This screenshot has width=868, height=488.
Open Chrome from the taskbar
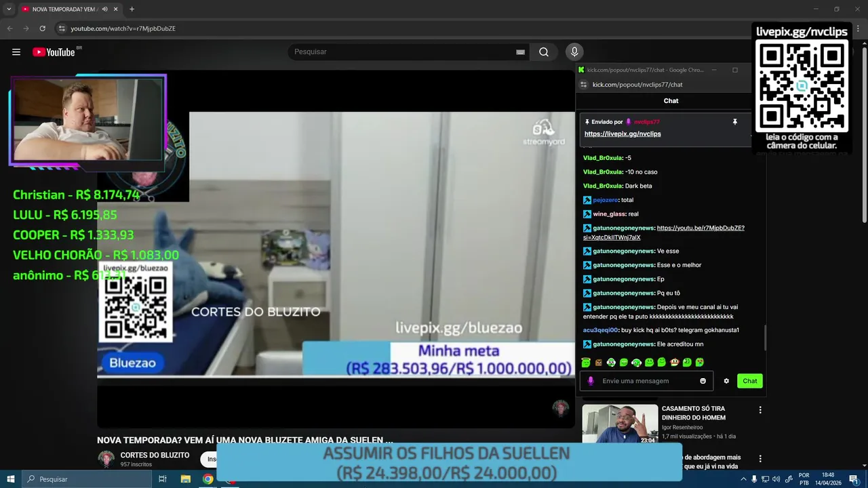[x=208, y=479]
